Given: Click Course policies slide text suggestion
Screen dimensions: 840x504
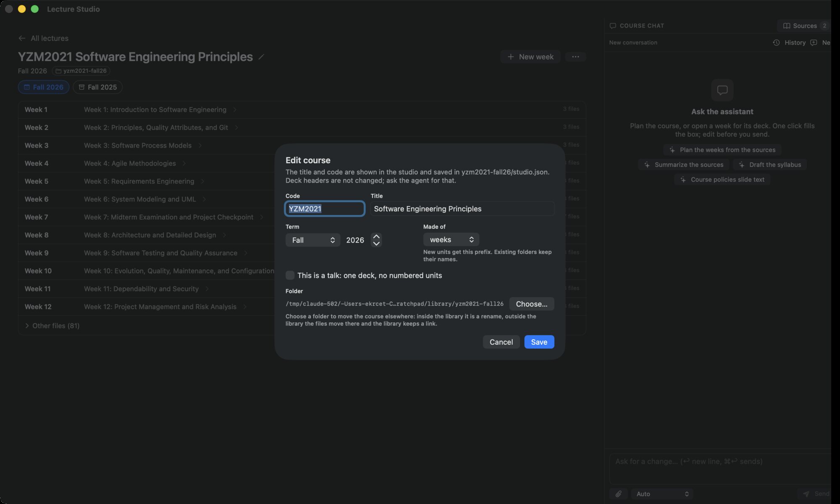Looking at the screenshot, I should point(722,179).
